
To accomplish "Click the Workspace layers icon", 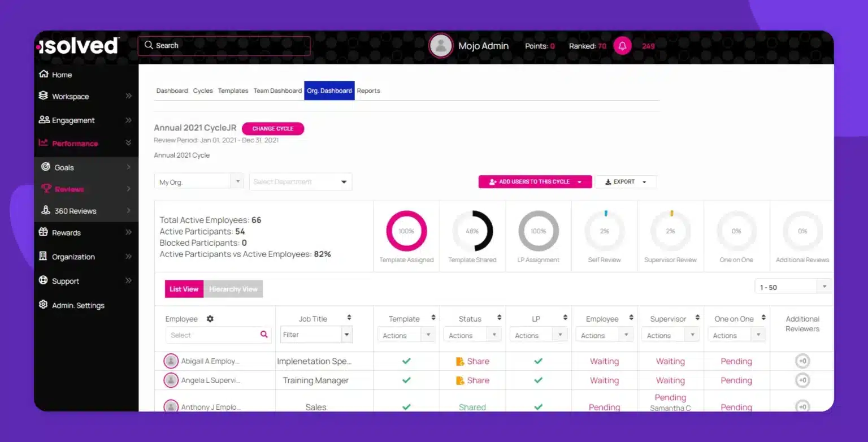I will 44,96.
